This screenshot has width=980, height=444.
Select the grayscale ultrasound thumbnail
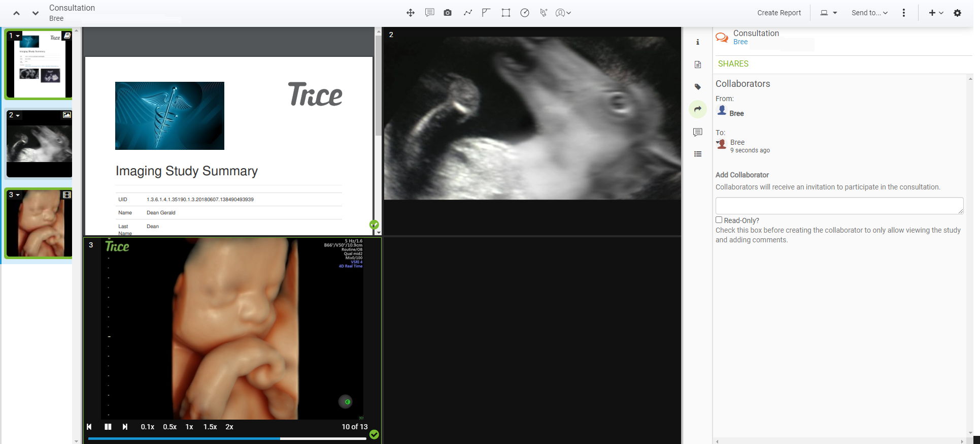coord(39,144)
